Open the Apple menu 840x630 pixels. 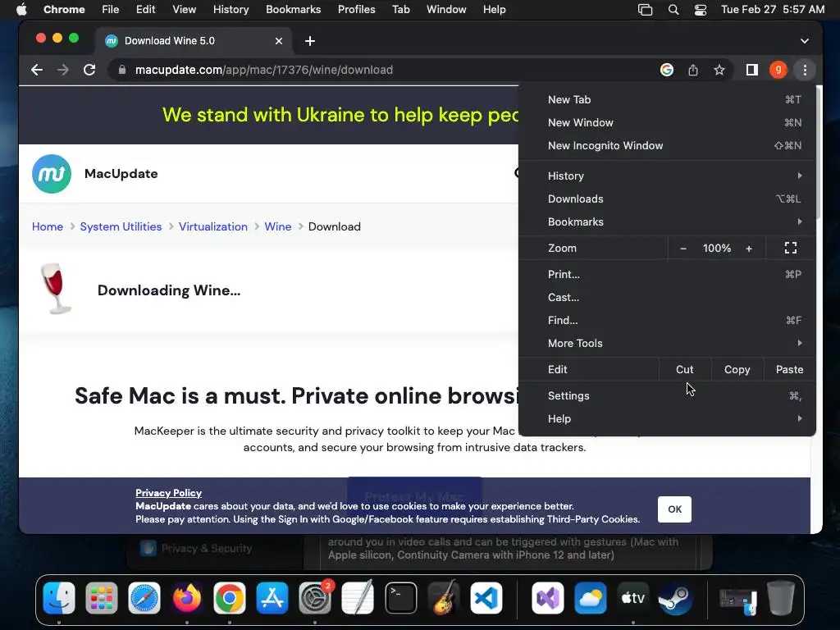[x=21, y=10]
